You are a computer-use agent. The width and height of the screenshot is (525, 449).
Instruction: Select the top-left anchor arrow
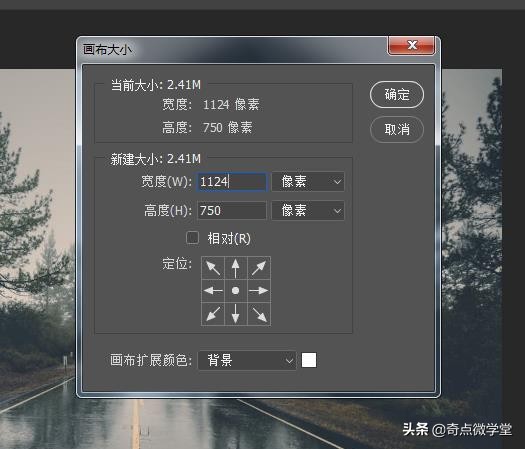[213, 268]
